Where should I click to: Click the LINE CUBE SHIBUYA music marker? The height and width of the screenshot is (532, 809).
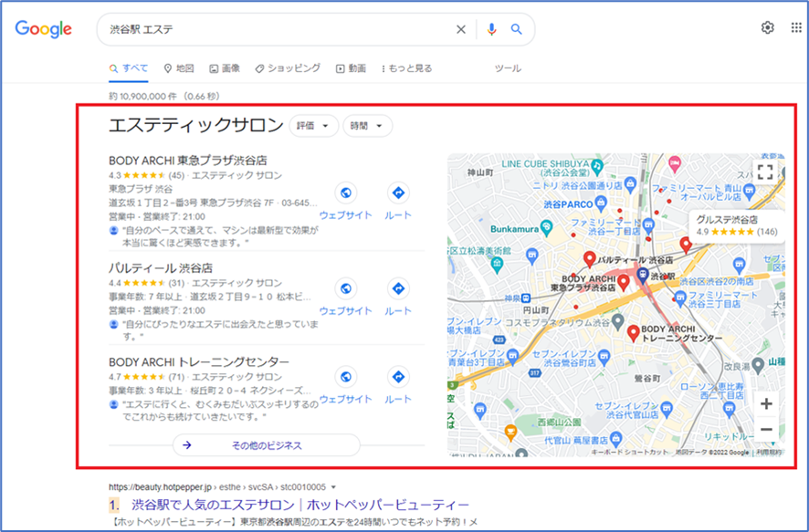597,165
